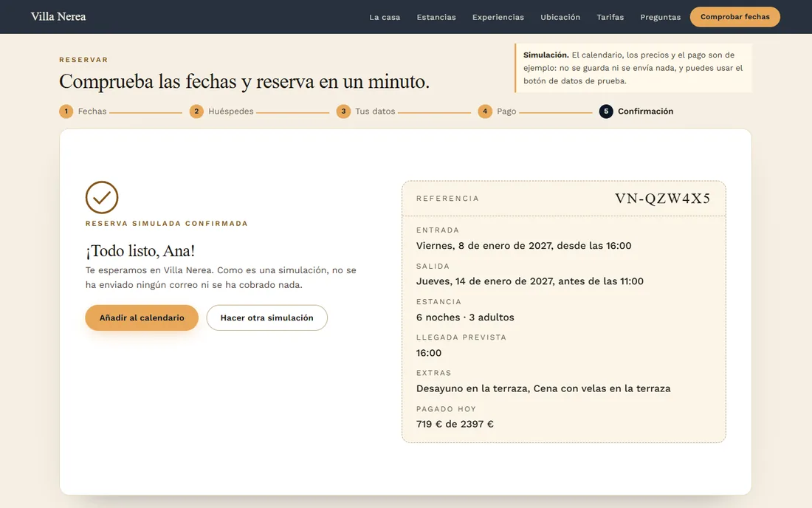812x508 pixels.
Task: Click the text 6 noches · 3 adultos
Action: pyautogui.click(x=465, y=317)
